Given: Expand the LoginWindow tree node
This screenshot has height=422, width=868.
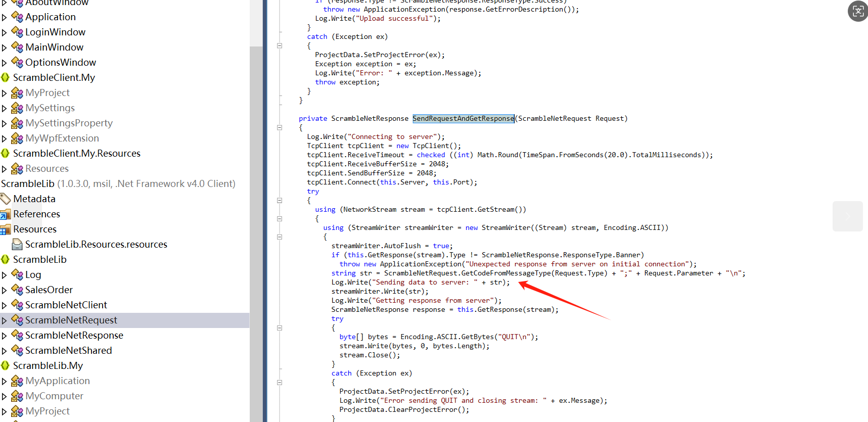Looking at the screenshot, I should point(4,33).
